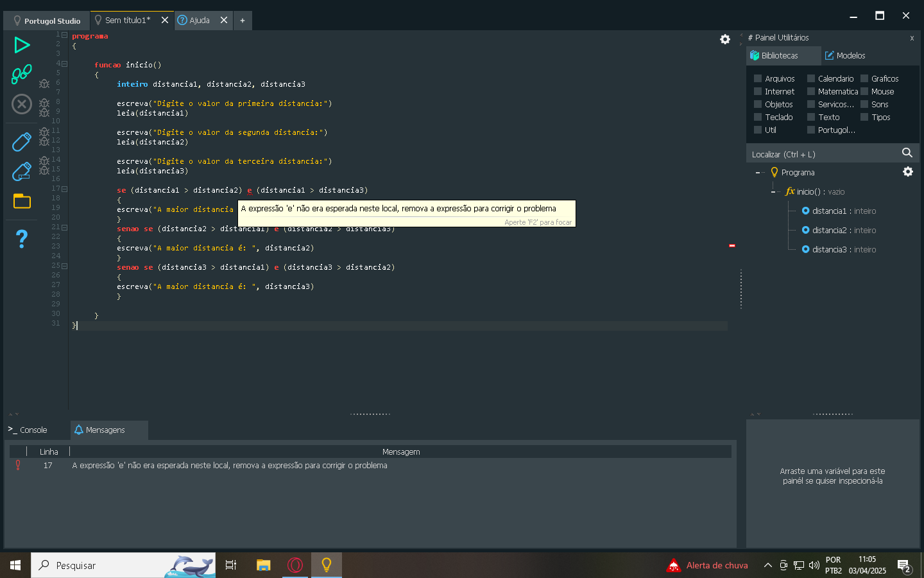Check the Calendario library checkbox

[x=811, y=78]
